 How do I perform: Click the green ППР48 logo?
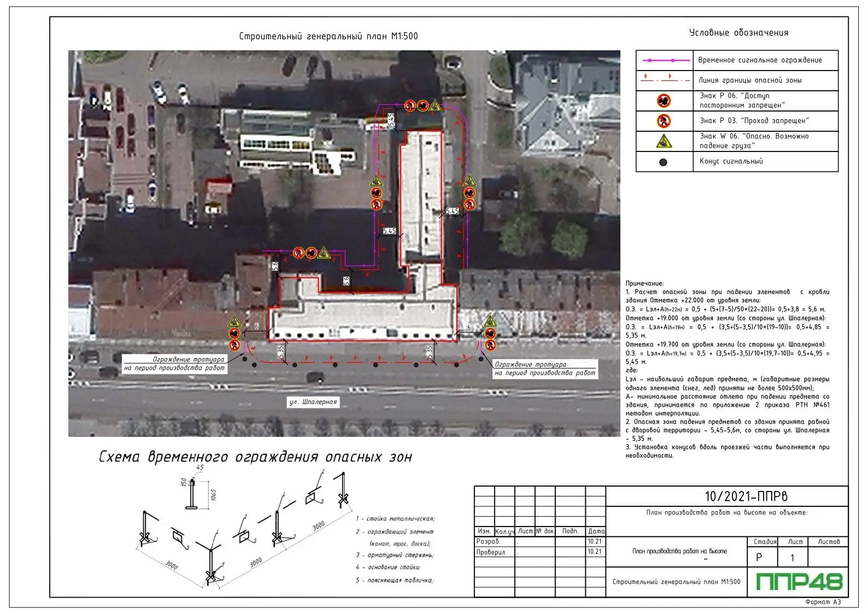[799, 582]
